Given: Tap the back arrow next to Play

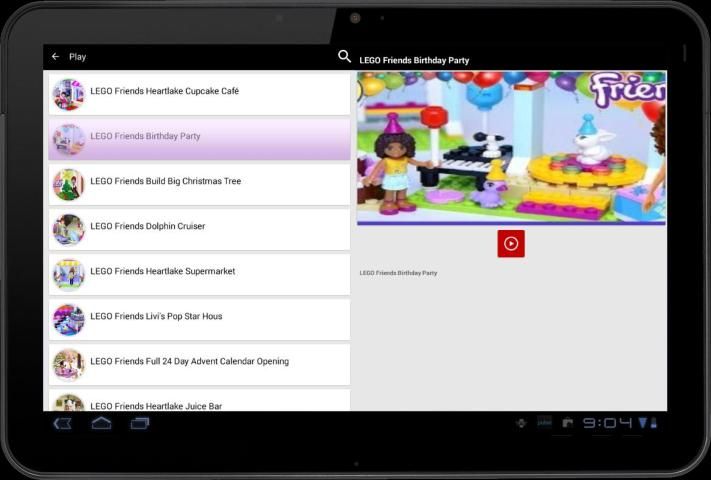Looking at the screenshot, I should tap(55, 57).
